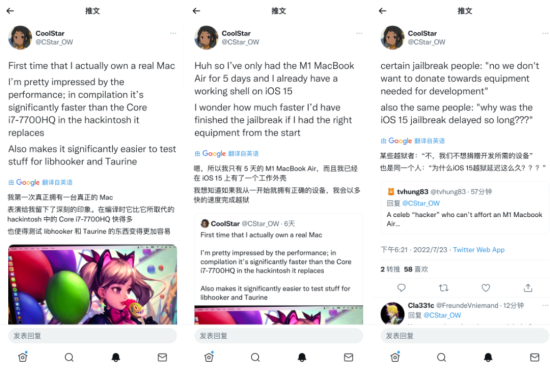The height and width of the screenshot is (370, 550).
Task: Reply using the comment bubble icon
Action: pos(401,288)
